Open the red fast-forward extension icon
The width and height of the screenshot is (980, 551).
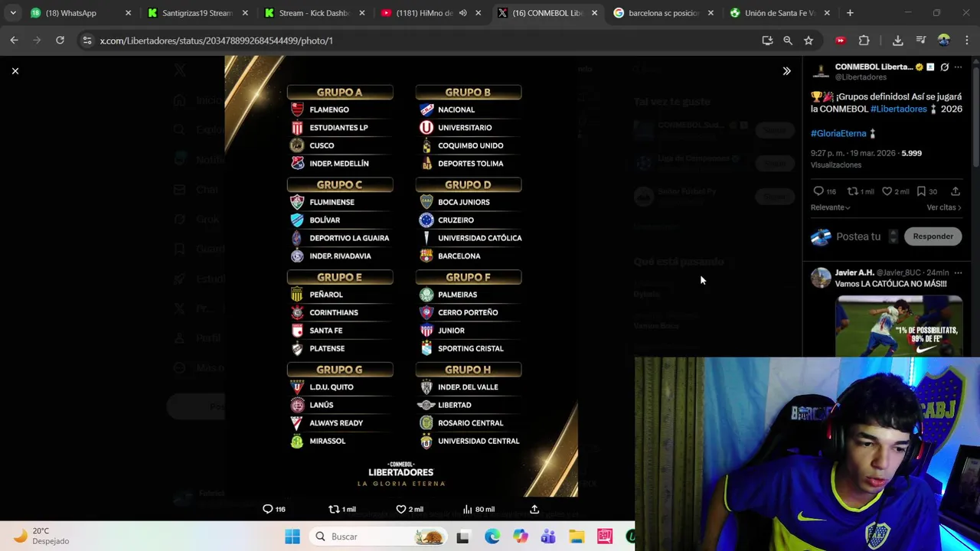coord(841,41)
